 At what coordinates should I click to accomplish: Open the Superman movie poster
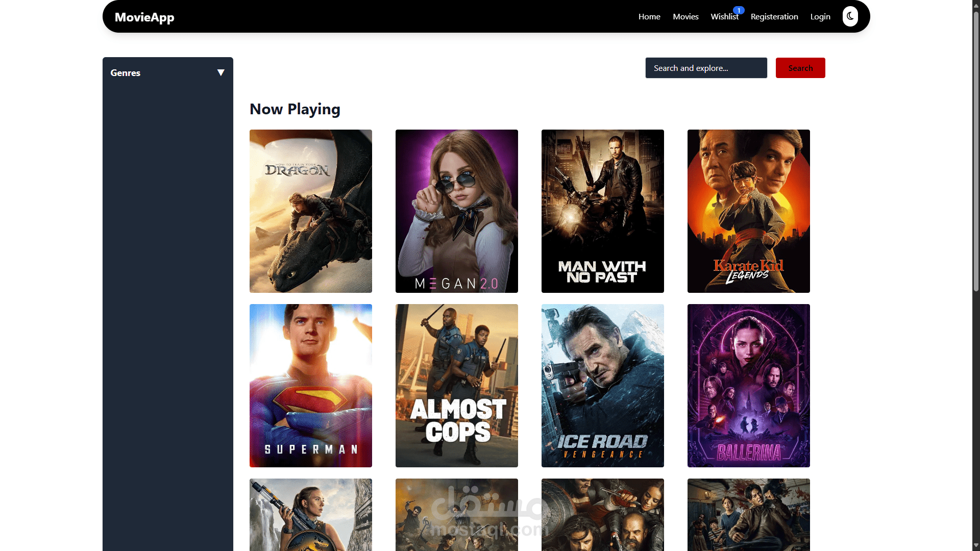pyautogui.click(x=311, y=386)
